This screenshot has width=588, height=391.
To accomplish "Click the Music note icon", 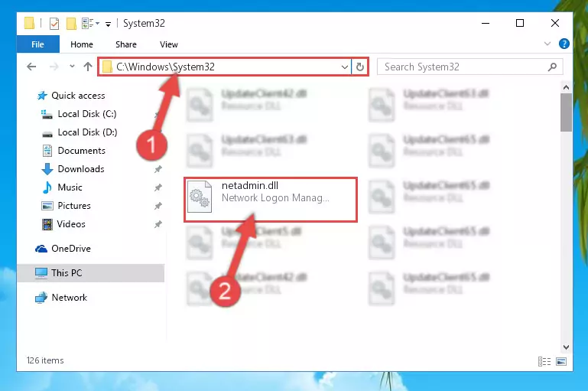I will pos(47,187).
